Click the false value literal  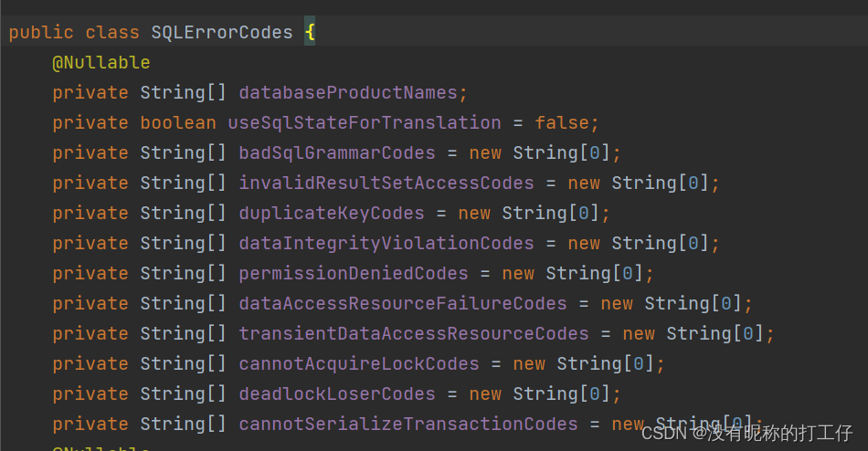(x=562, y=123)
